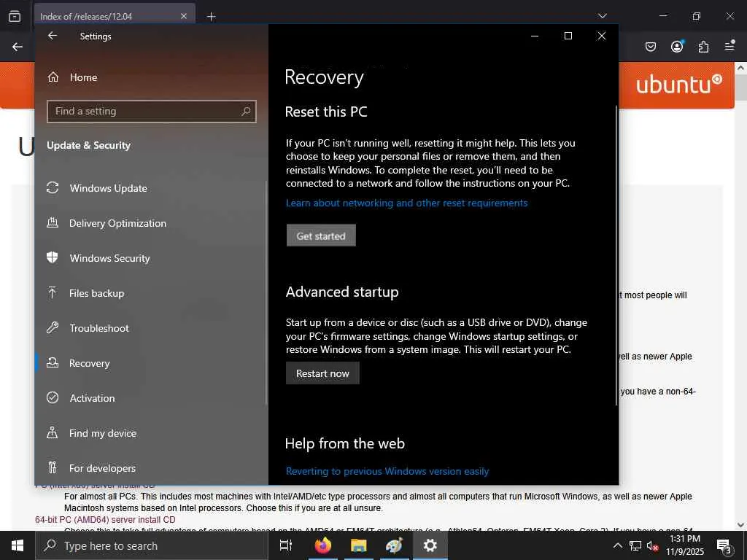
Task: Maximize the Settings window
Action: [568, 36]
